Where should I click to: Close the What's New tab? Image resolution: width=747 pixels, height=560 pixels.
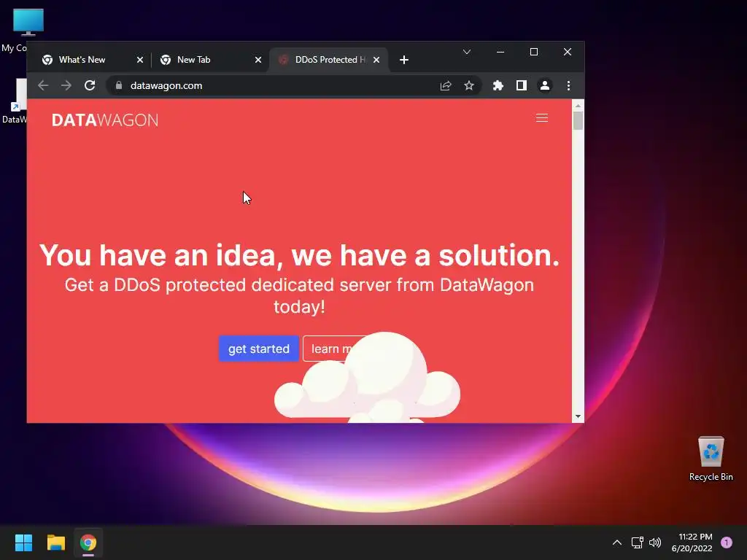[x=139, y=60]
